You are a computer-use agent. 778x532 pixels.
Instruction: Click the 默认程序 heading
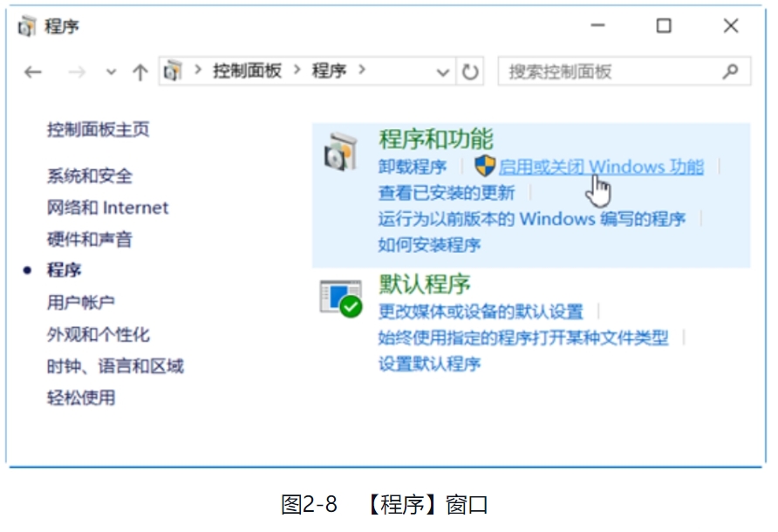pyautogui.click(x=424, y=284)
